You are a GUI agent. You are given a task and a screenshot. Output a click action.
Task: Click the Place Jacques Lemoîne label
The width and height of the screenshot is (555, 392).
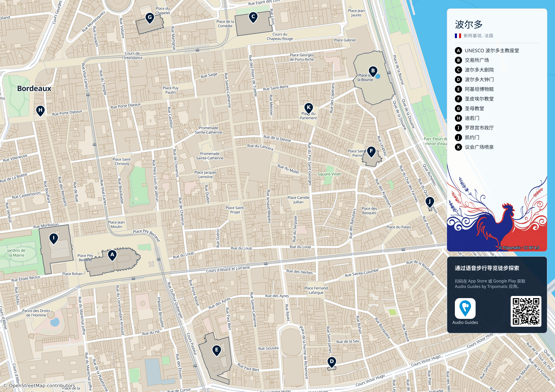click(x=205, y=175)
